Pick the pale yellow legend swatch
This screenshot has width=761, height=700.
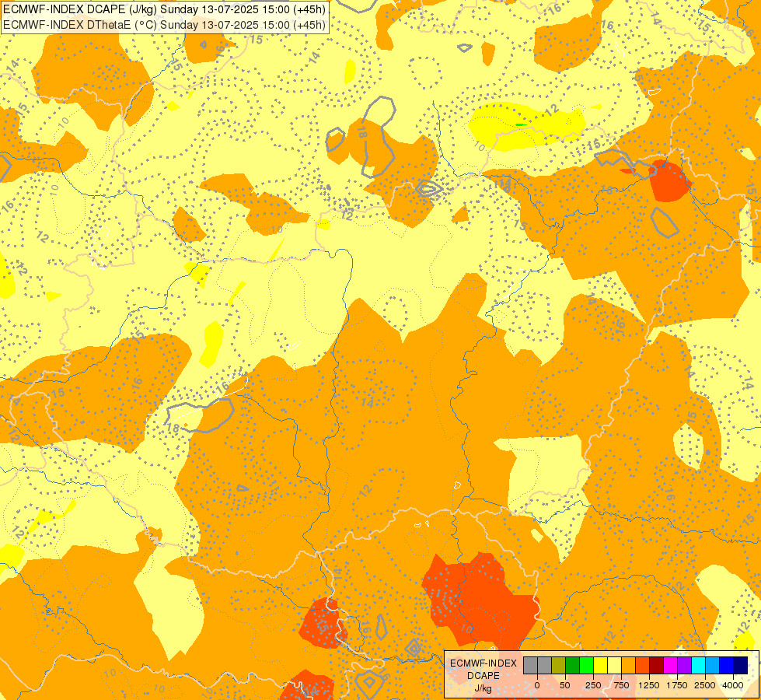point(614,666)
